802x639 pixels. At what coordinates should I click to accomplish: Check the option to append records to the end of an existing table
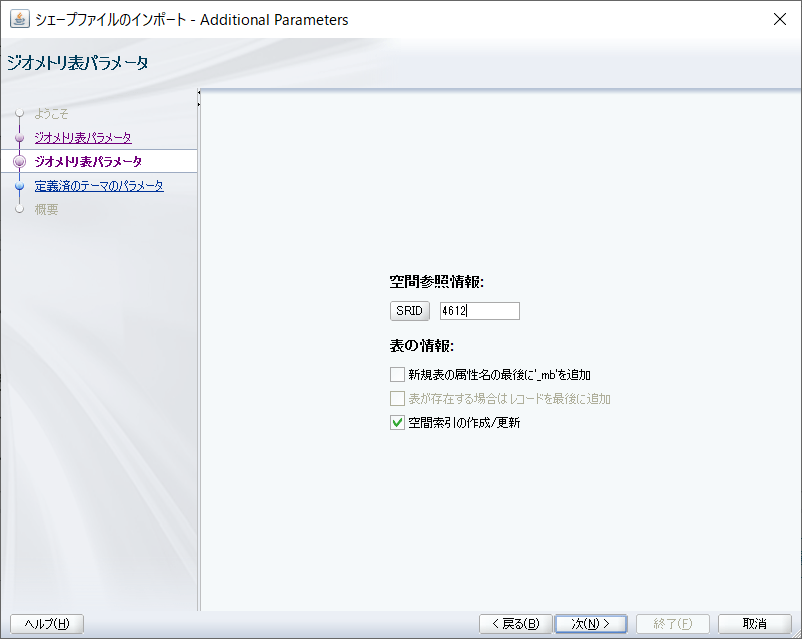click(397, 399)
